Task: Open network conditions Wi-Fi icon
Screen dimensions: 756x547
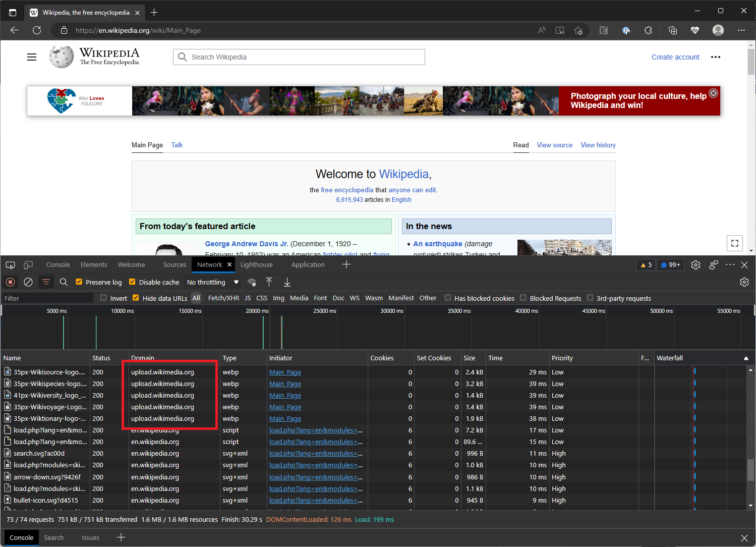Action: coord(252,282)
